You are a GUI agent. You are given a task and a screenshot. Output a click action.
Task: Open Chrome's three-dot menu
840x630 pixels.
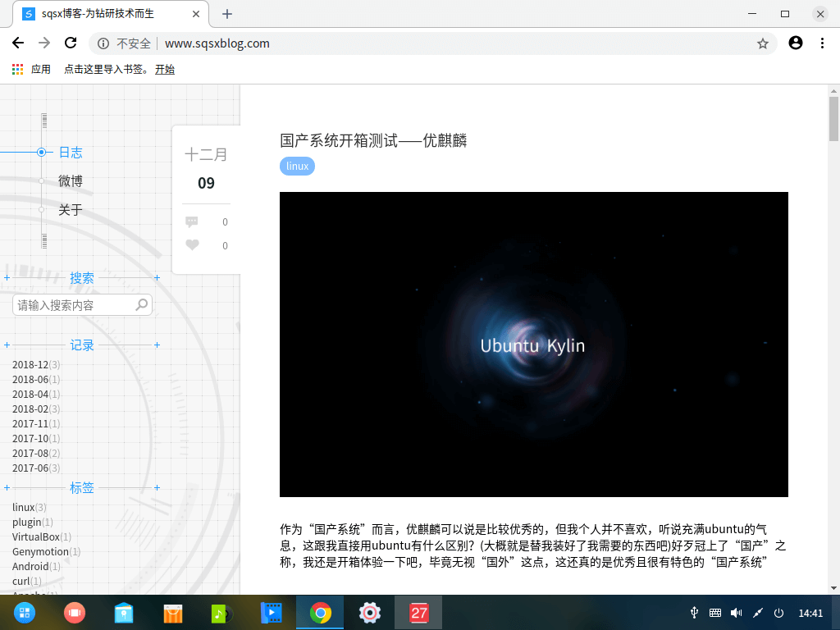point(822,43)
